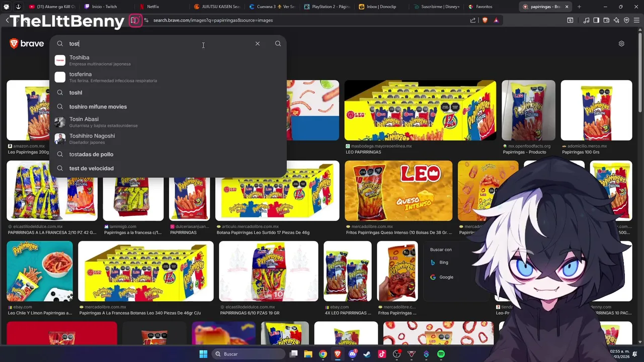Open OBS Studio from taskbar
The height and width of the screenshot is (362, 644).
396,354
